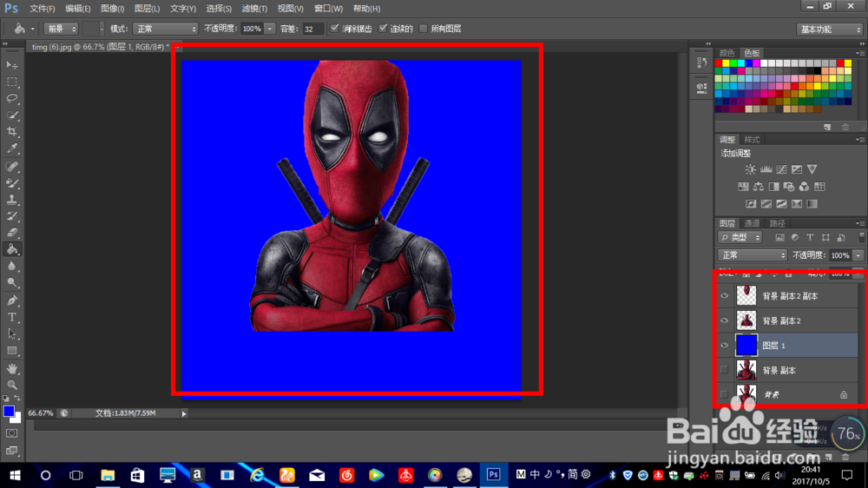
Task: Click the Photoshop taskbar icon
Action: coord(493,475)
